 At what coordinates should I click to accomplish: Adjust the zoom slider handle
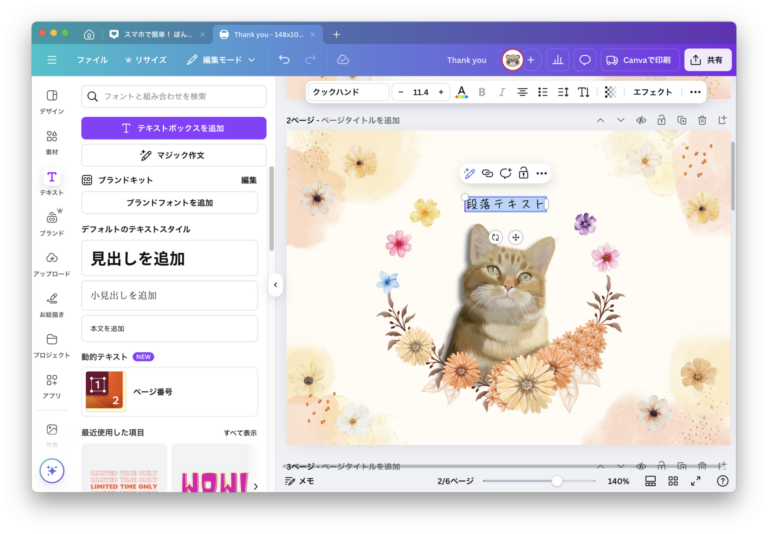click(x=557, y=481)
